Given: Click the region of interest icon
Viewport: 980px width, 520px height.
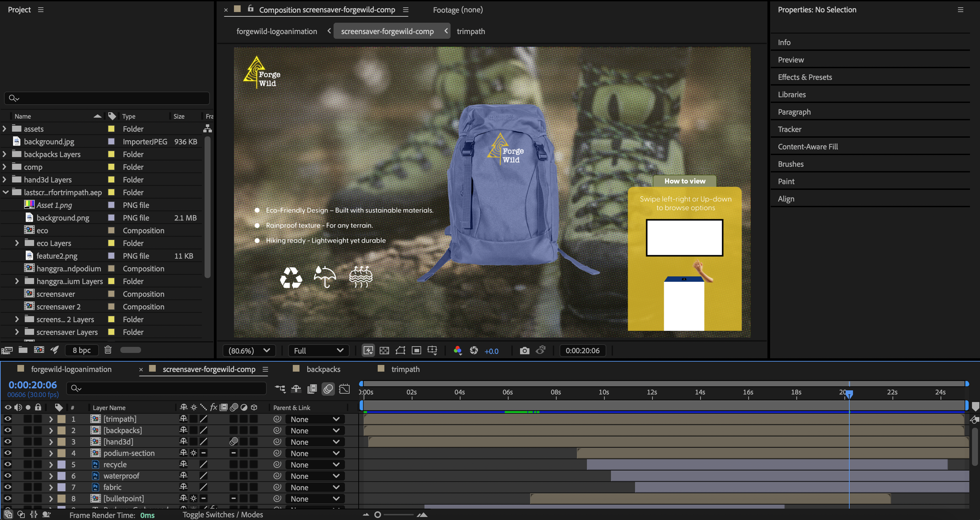Looking at the screenshot, I should pyautogui.click(x=416, y=351).
